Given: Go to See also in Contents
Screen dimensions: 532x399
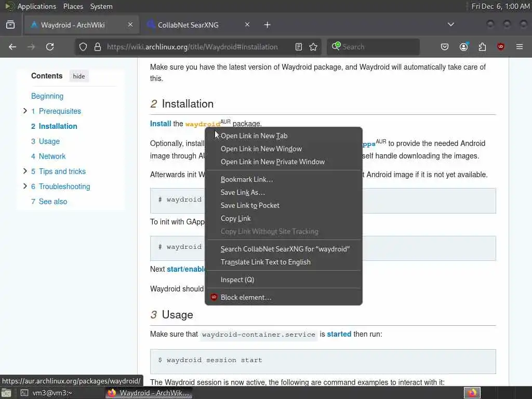Looking at the screenshot, I should [x=49, y=201].
